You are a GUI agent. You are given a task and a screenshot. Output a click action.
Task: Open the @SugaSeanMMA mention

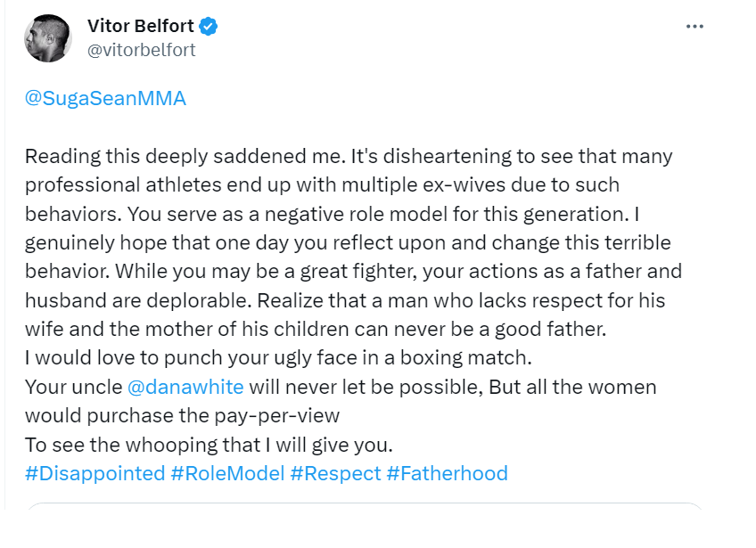(105, 99)
